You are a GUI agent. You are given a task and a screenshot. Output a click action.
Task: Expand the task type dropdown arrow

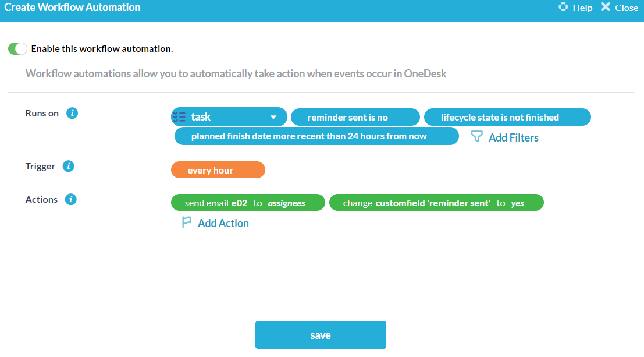click(x=273, y=117)
